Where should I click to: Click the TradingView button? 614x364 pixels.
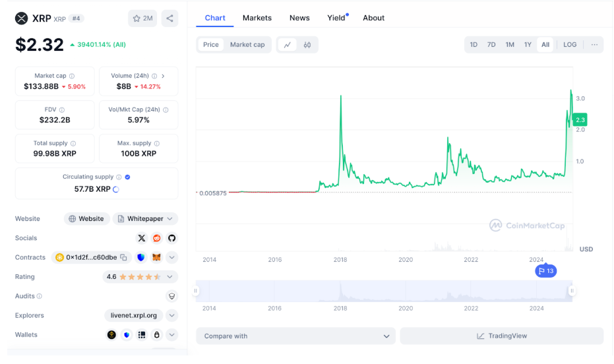pyautogui.click(x=501, y=336)
